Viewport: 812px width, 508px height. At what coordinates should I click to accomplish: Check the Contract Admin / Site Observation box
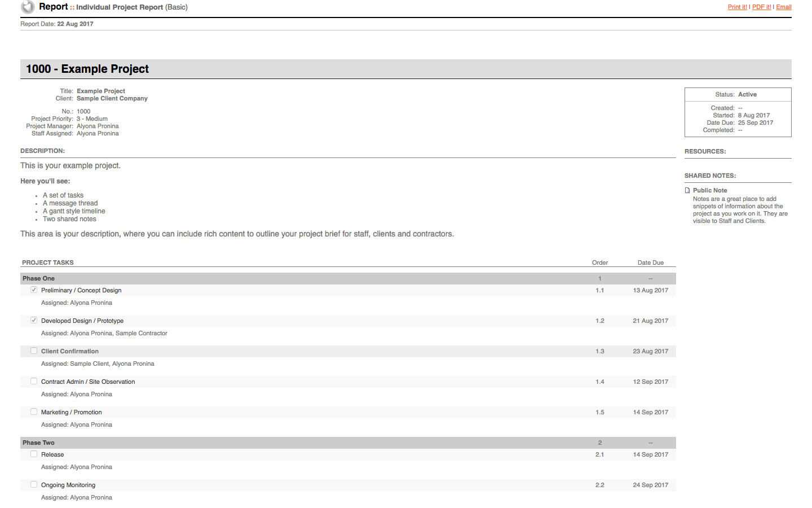34,381
